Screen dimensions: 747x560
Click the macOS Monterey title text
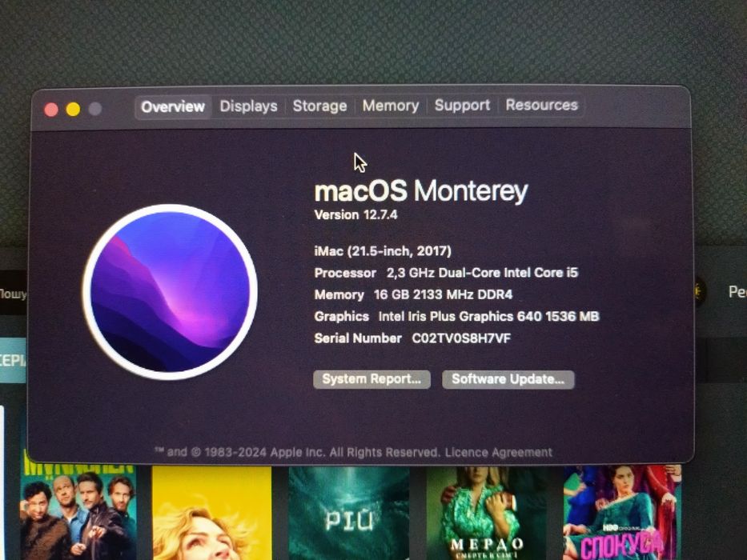tap(421, 191)
